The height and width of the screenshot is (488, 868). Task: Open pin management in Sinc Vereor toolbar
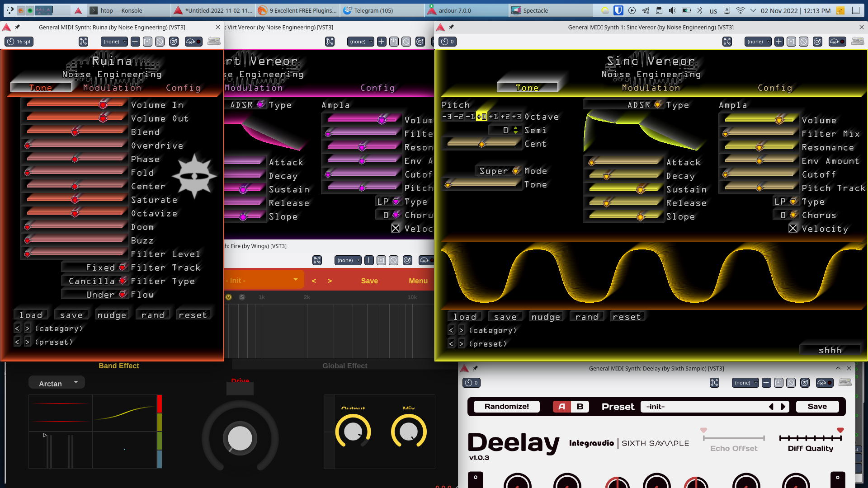click(x=727, y=42)
